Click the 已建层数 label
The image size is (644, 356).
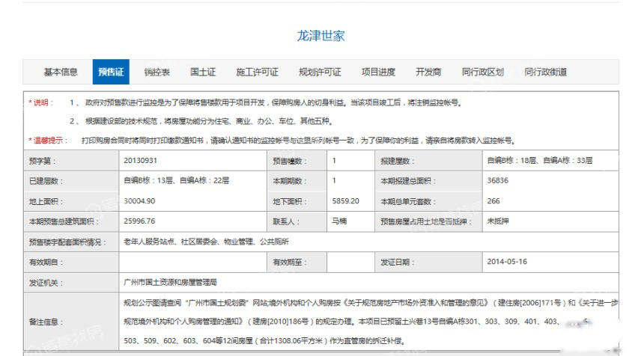point(46,181)
